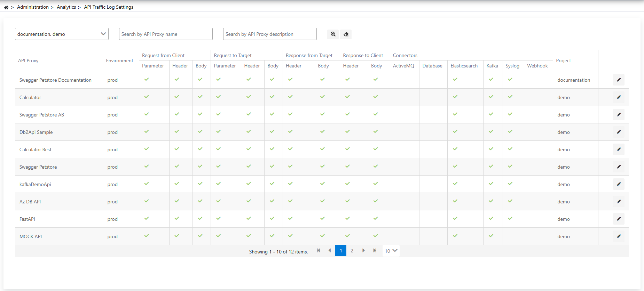Click pencil icon for Calculator Rest
The width and height of the screenshot is (644, 291).
pyautogui.click(x=618, y=149)
